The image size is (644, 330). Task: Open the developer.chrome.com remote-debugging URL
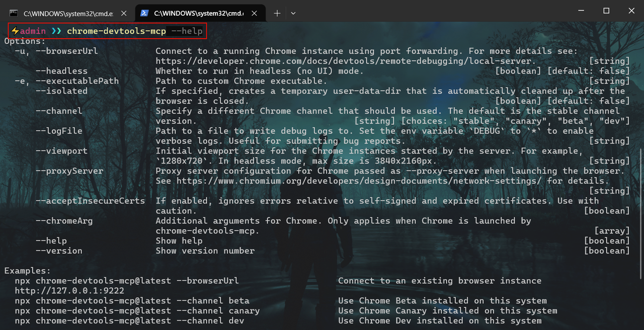pyautogui.click(x=344, y=61)
